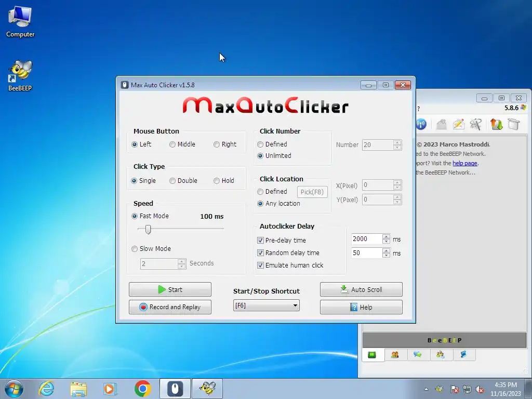This screenshot has height=399, width=532.
Task: Toggle the Emulate human click checkbox
Action: click(x=261, y=265)
